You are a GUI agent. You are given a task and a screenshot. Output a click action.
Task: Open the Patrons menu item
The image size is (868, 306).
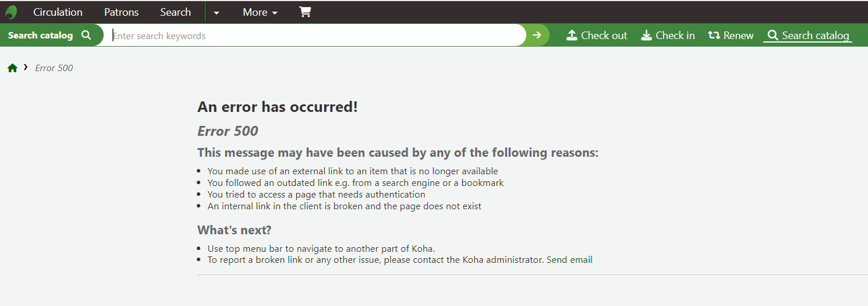(121, 12)
